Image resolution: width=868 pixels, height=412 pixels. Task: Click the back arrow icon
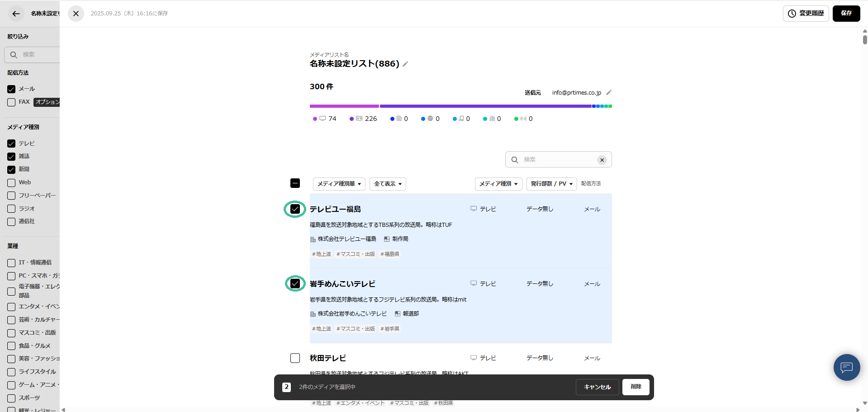coord(16,14)
